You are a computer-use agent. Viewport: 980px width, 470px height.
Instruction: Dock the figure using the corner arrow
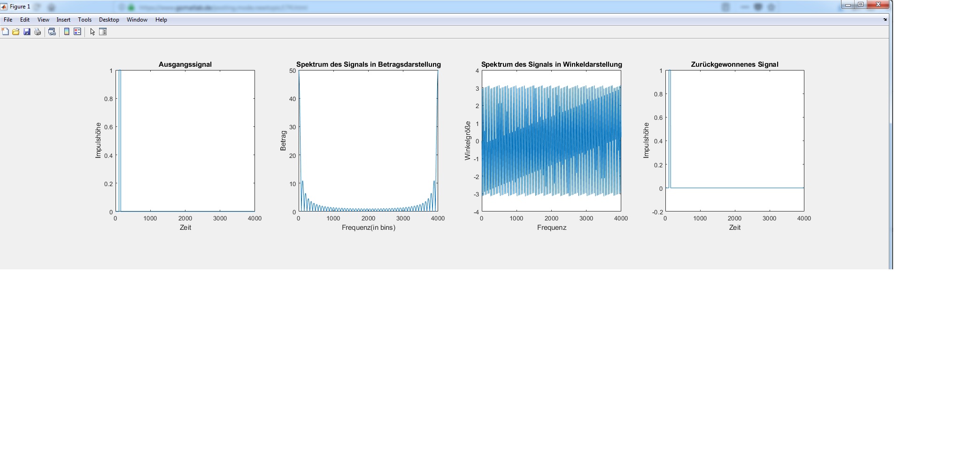(x=885, y=20)
